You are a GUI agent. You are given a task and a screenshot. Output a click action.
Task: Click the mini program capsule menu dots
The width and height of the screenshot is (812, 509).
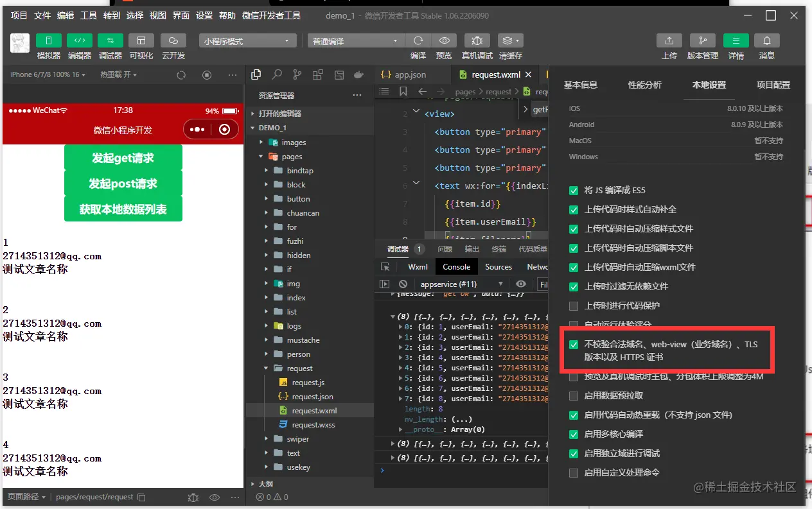coord(197,130)
